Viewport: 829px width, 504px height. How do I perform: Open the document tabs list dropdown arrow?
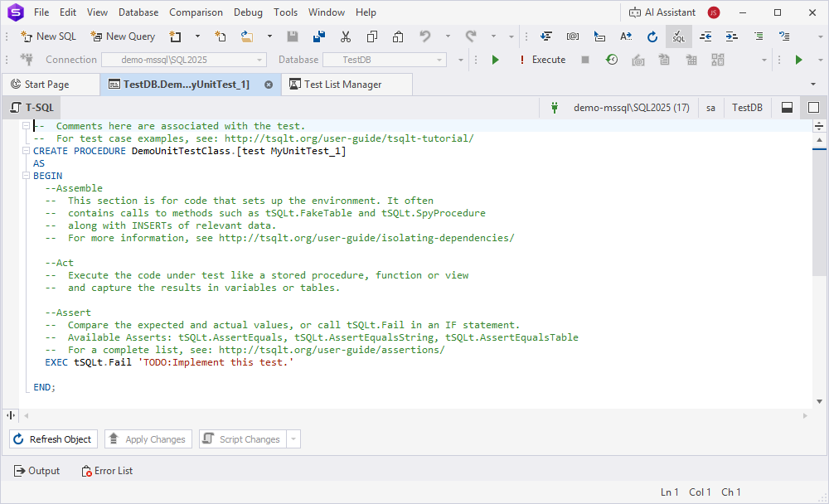click(x=813, y=84)
